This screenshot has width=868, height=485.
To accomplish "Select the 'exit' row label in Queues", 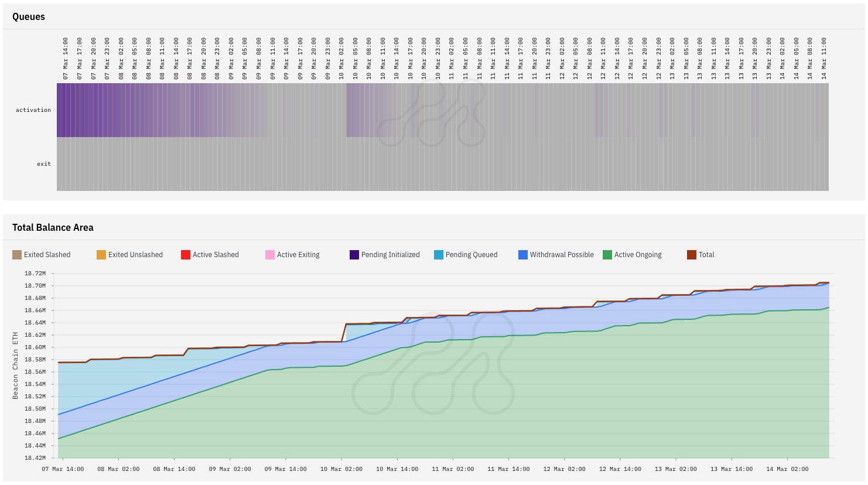I will [44, 164].
